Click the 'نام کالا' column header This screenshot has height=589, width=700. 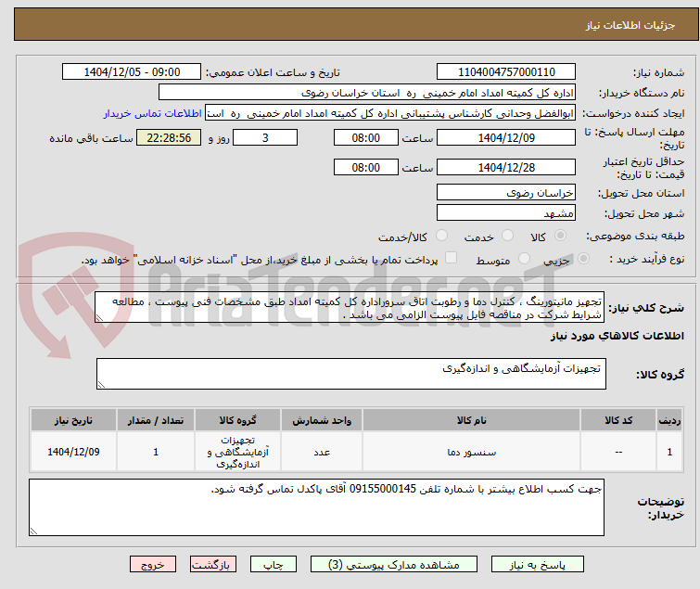pyautogui.click(x=471, y=420)
